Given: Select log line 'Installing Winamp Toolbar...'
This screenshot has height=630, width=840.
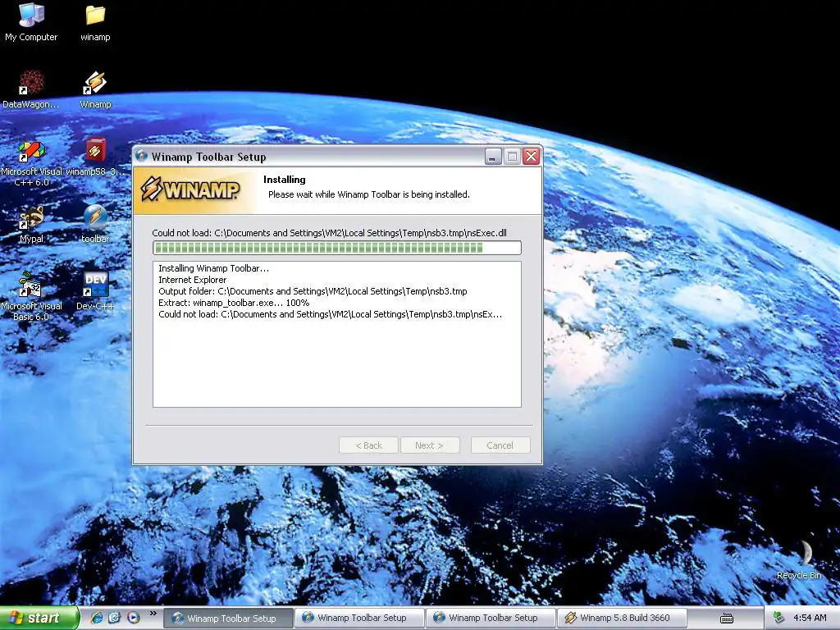Looking at the screenshot, I should click(x=214, y=268).
